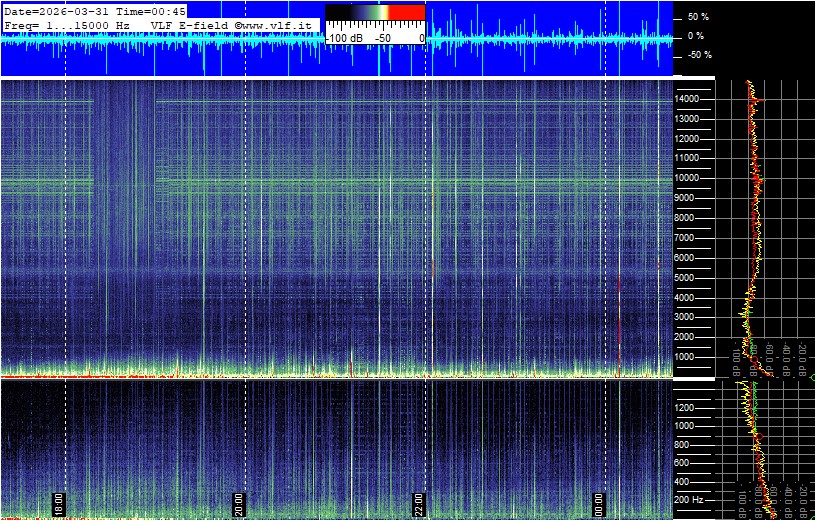Viewport: 816px width, 521px height.
Task: Click the Freq= 1...15000 Hz VLF E-field caption
Action: click(160, 25)
